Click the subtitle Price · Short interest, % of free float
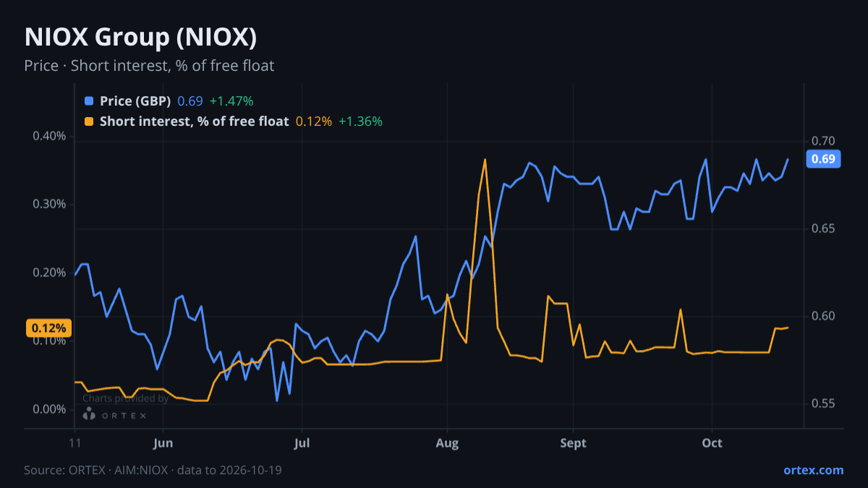The image size is (868, 488). [149, 66]
